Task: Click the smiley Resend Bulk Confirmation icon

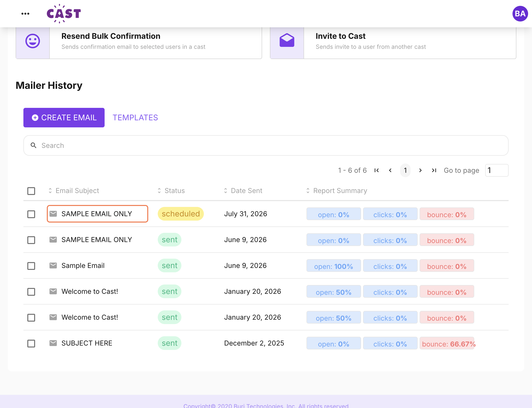Action: [x=33, y=41]
